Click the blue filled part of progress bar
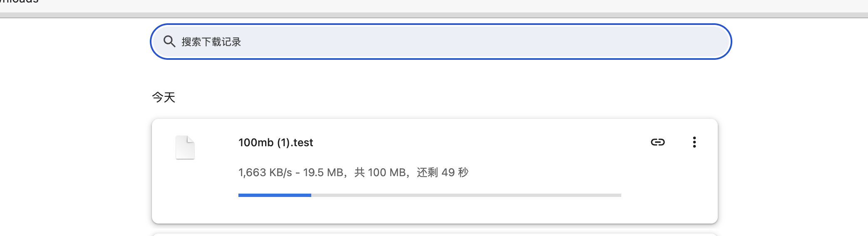The height and width of the screenshot is (236, 868). pyautogui.click(x=275, y=195)
